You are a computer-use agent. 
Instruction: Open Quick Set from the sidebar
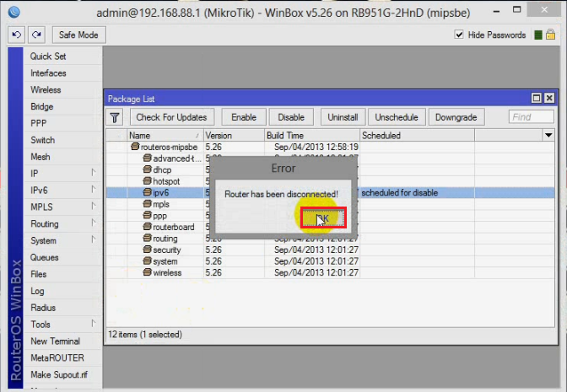tap(48, 56)
